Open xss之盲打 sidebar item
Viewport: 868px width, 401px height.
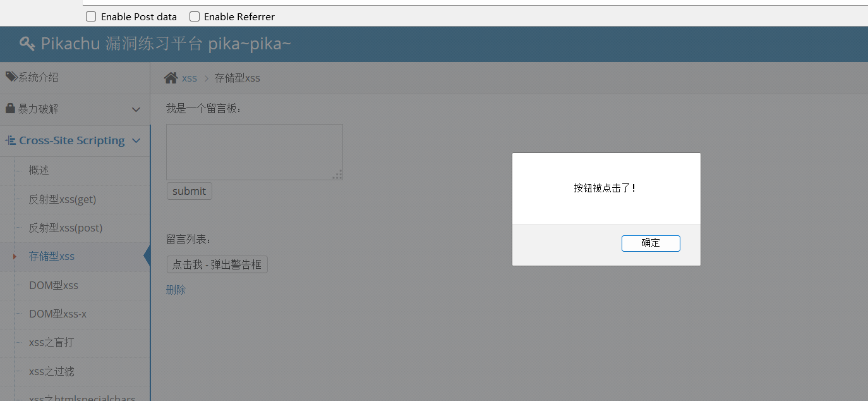click(x=51, y=342)
